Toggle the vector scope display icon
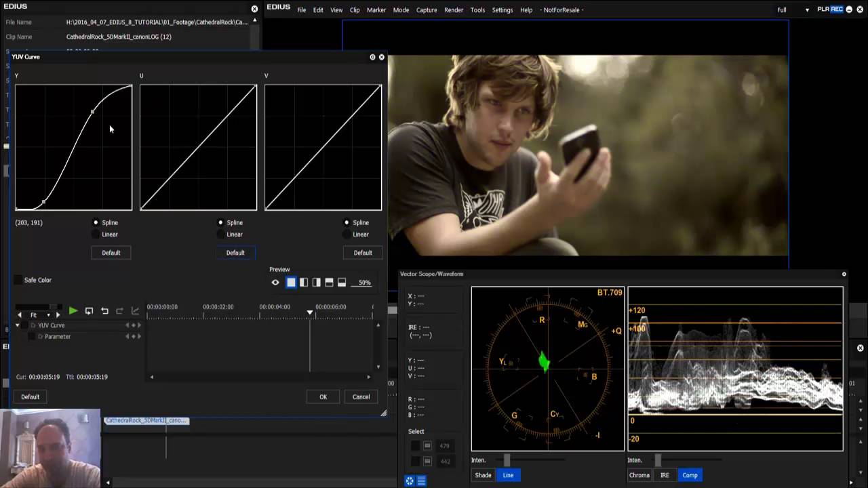Viewport: 868px width, 488px height. pos(410,481)
